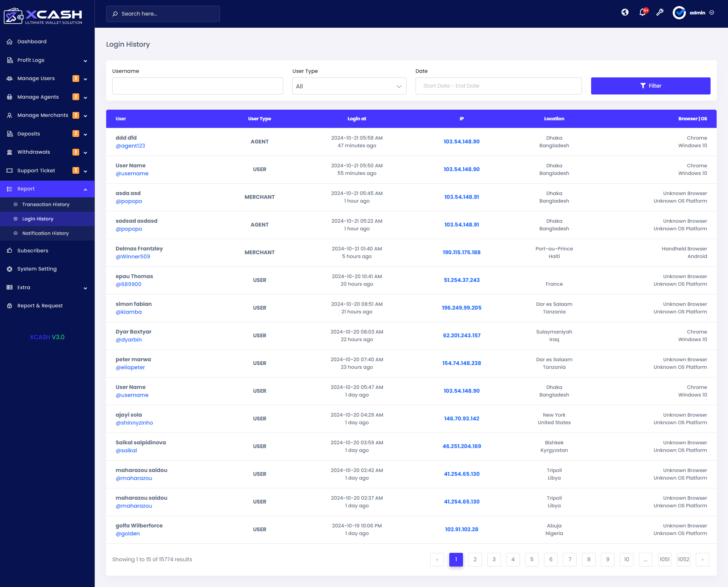Click the XCASH wallet logo
This screenshot has width=728, height=587.
coord(43,16)
